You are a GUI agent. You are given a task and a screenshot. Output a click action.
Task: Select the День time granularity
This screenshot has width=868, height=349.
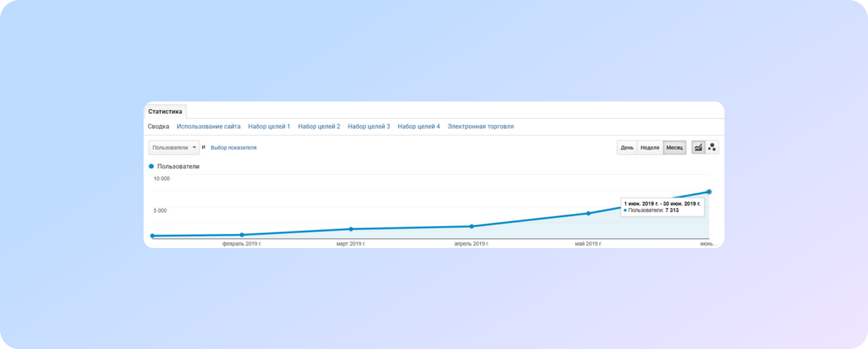point(627,147)
